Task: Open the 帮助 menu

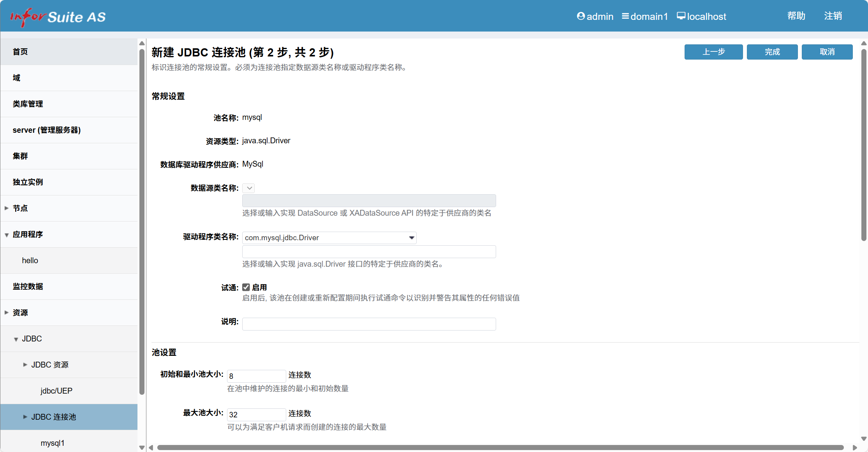Action: [796, 16]
